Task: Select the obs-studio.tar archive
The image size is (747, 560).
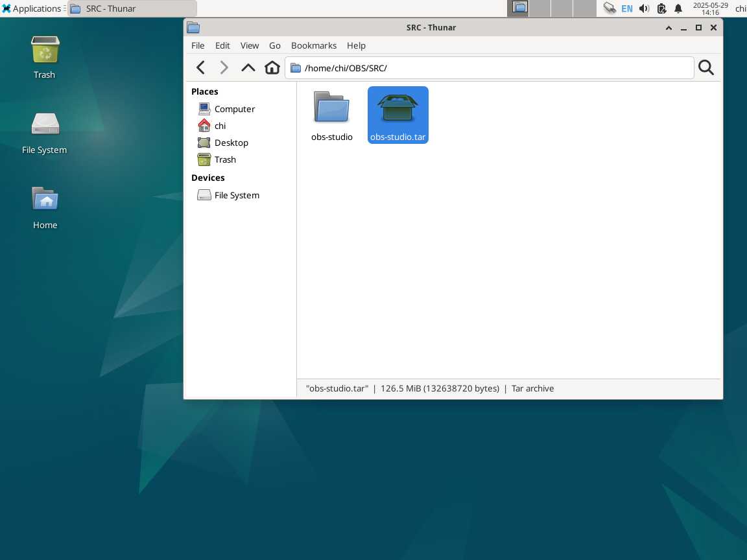Action: (397, 115)
